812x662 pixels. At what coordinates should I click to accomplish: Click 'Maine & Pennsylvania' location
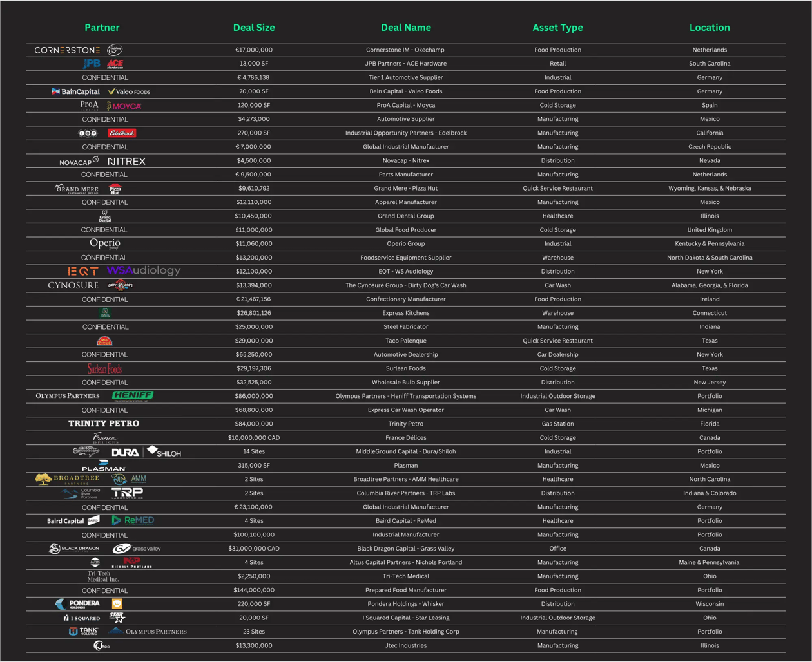tap(710, 562)
